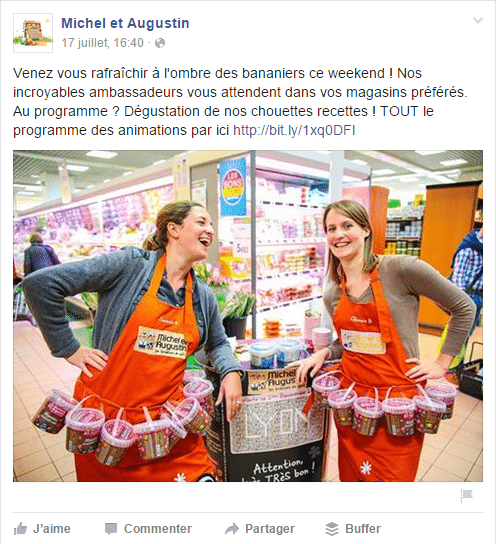
Task: Click the Buffer stacked layers icon
Action: (x=332, y=529)
